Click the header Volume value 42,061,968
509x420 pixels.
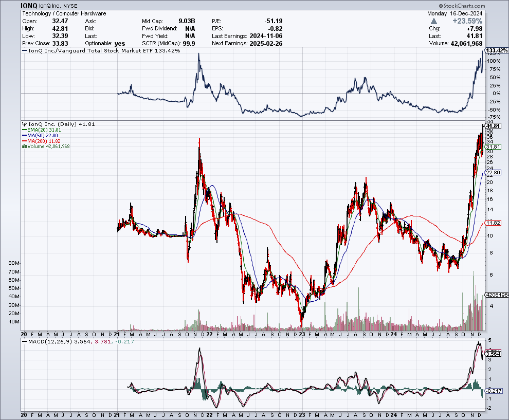click(x=466, y=44)
